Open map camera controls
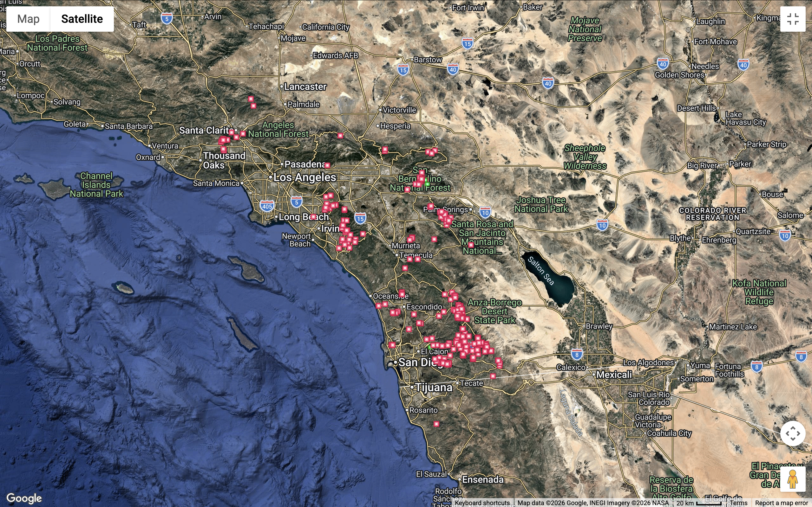812x507 pixels. pos(793,433)
